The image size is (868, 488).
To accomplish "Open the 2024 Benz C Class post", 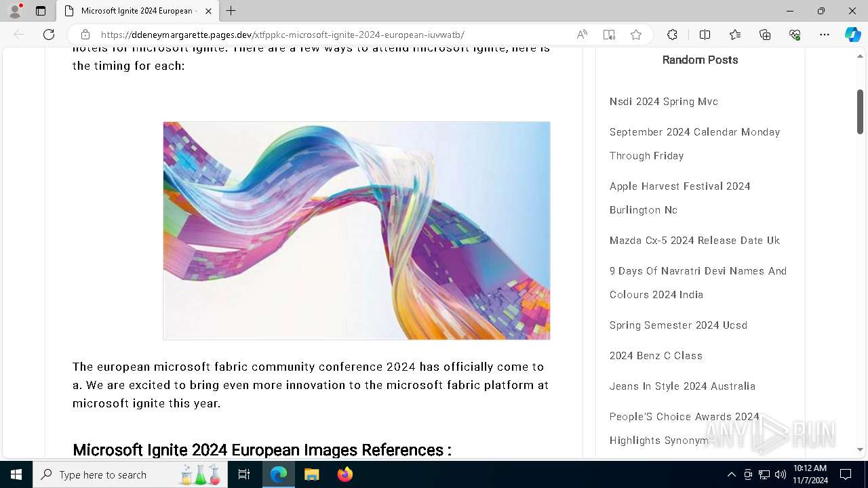I will 656,356.
